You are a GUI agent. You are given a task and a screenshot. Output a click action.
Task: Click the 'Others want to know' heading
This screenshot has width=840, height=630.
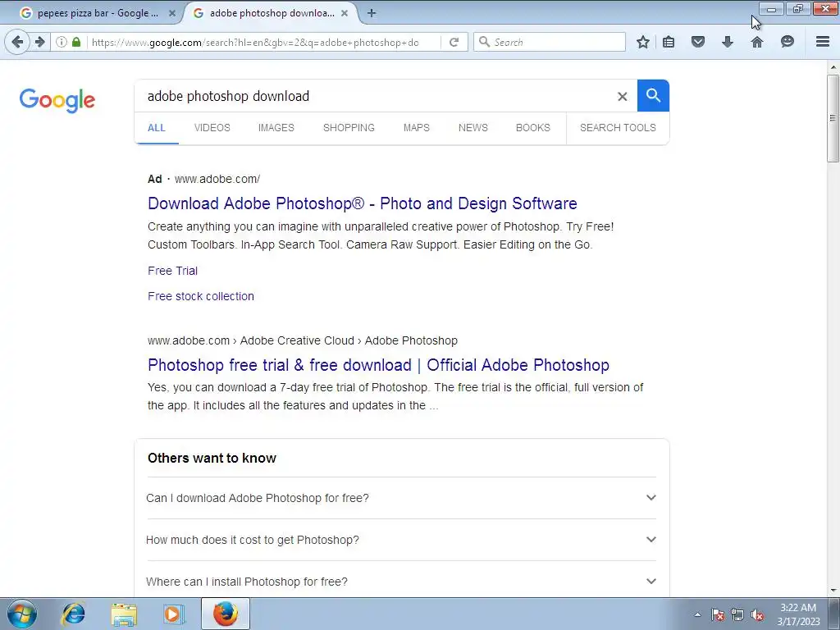point(212,458)
